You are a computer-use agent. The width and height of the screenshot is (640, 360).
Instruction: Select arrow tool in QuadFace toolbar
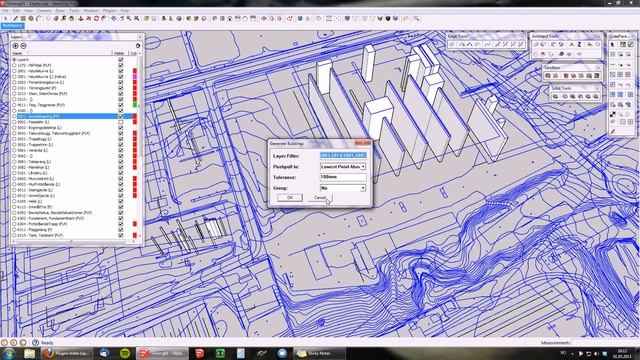click(x=613, y=44)
